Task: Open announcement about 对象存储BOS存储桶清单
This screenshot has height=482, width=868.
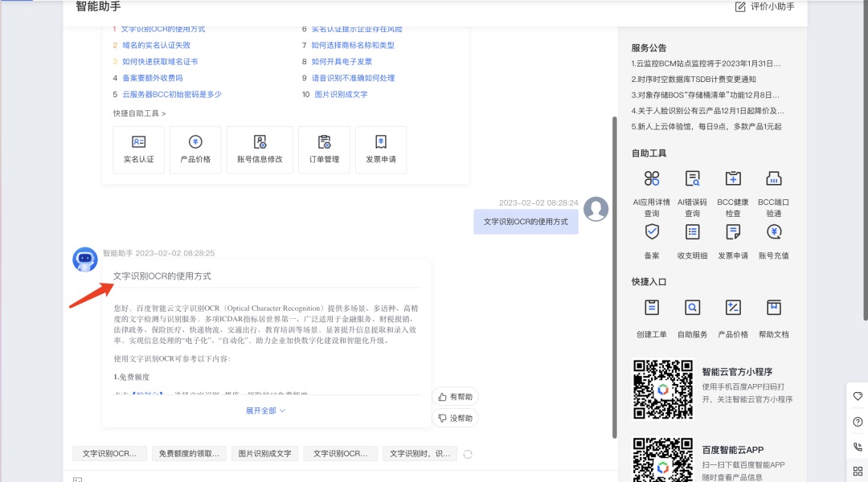Action: pyautogui.click(x=706, y=95)
